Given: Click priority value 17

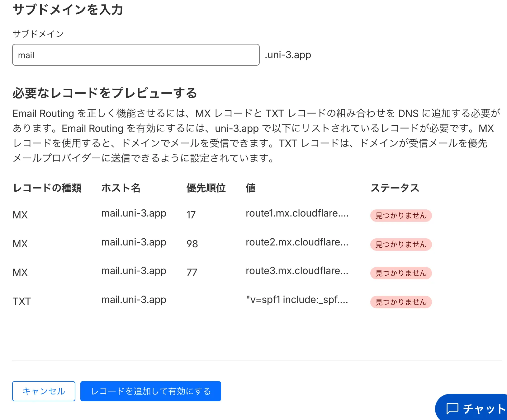Looking at the screenshot, I should (x=191, y=215).
